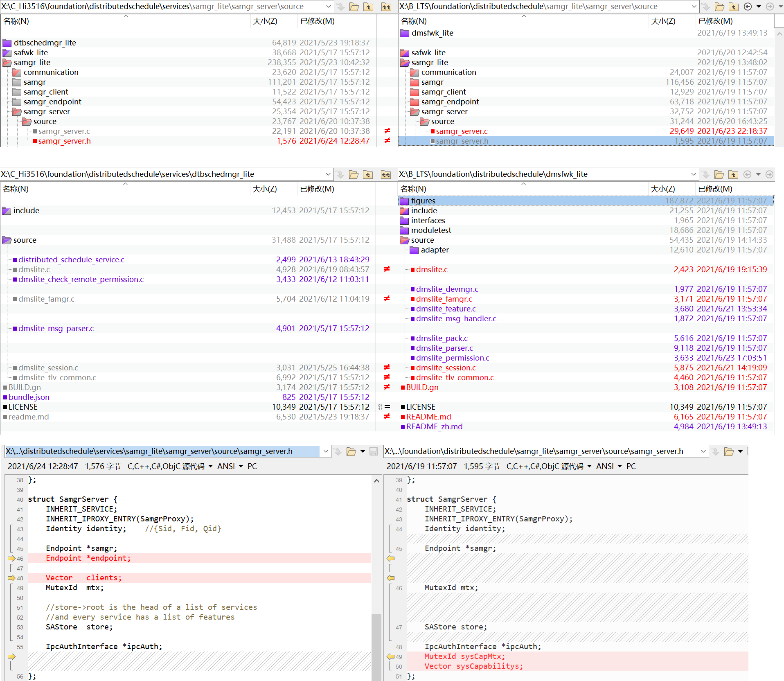The height and width of the screenshot is (681, 784).
Task: Click back arrow in top-right samgr_server pane
Action: tap(748, 7)
